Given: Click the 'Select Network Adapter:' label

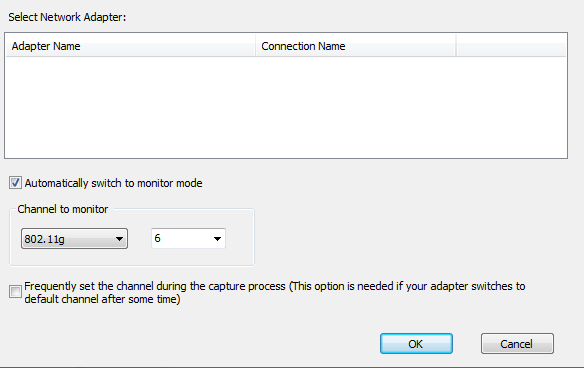Looking at the screenshot, I should click(x=67, y=17).
